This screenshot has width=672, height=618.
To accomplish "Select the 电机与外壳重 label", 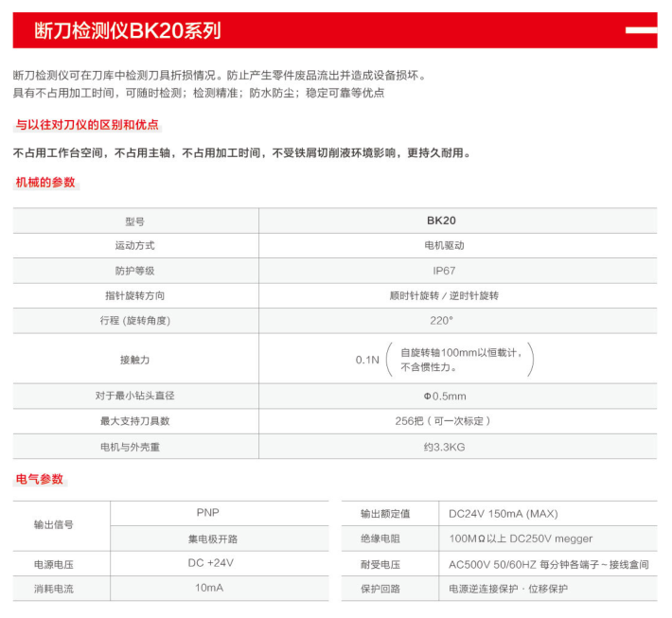I will (x=130, y=447).
